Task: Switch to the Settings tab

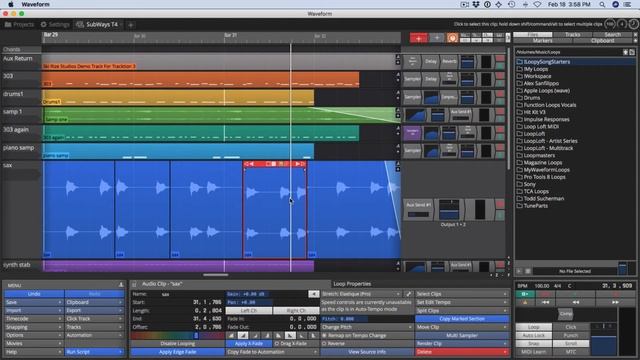Action: 55,24
